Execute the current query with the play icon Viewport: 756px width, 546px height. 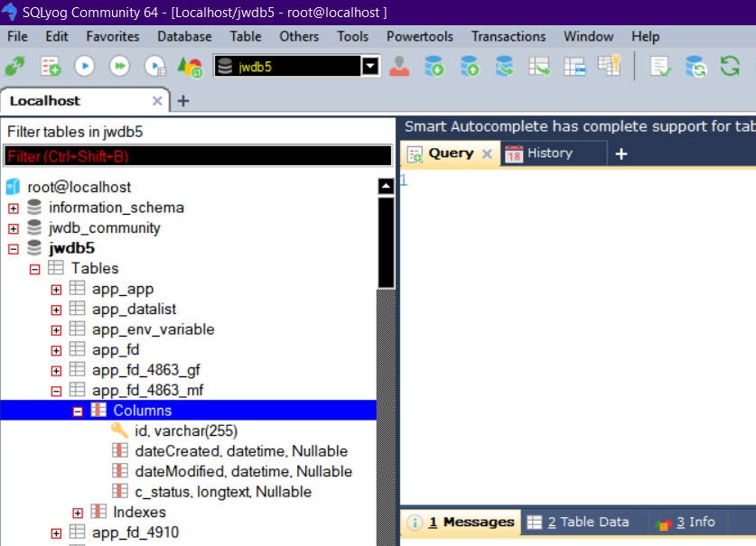pos(84,66)
